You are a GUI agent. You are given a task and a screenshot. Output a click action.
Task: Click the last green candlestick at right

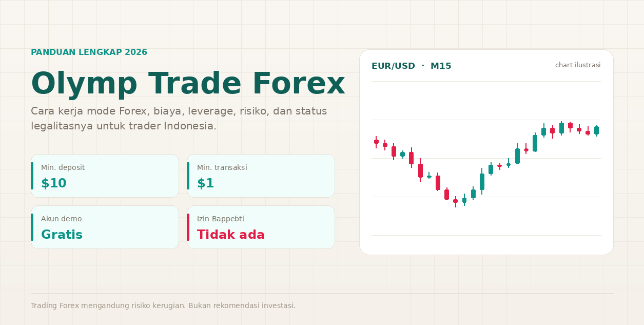596,130
